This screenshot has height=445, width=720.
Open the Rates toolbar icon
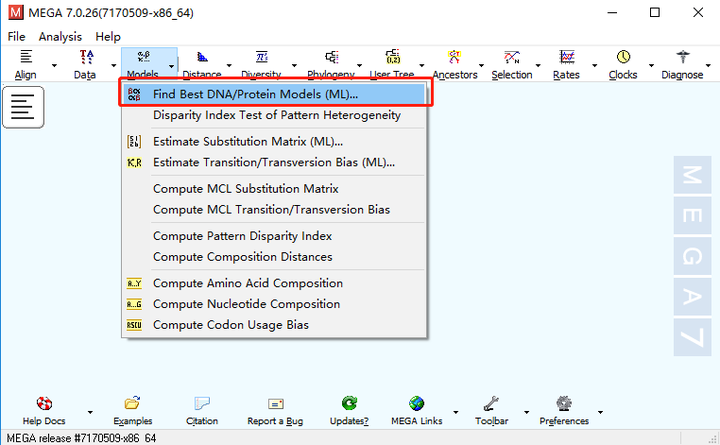pyautogui.click(x=567, y=57)
